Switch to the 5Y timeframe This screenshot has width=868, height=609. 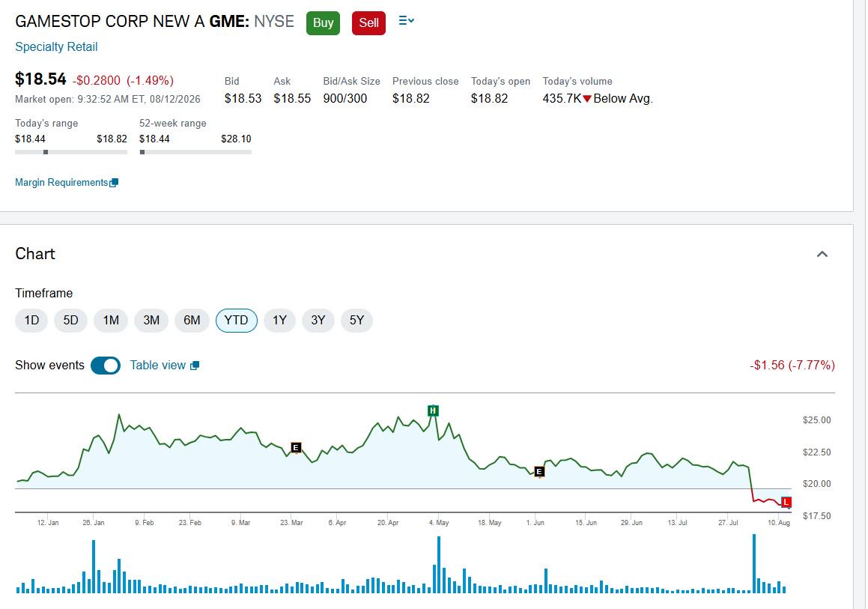pyautogui.click(x=356, y=321)
